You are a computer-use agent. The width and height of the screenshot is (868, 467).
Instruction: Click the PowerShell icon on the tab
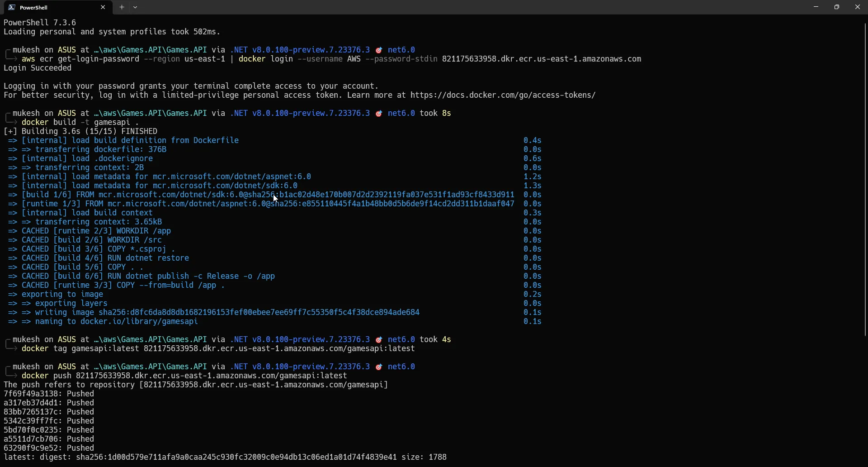click(11, 7)
